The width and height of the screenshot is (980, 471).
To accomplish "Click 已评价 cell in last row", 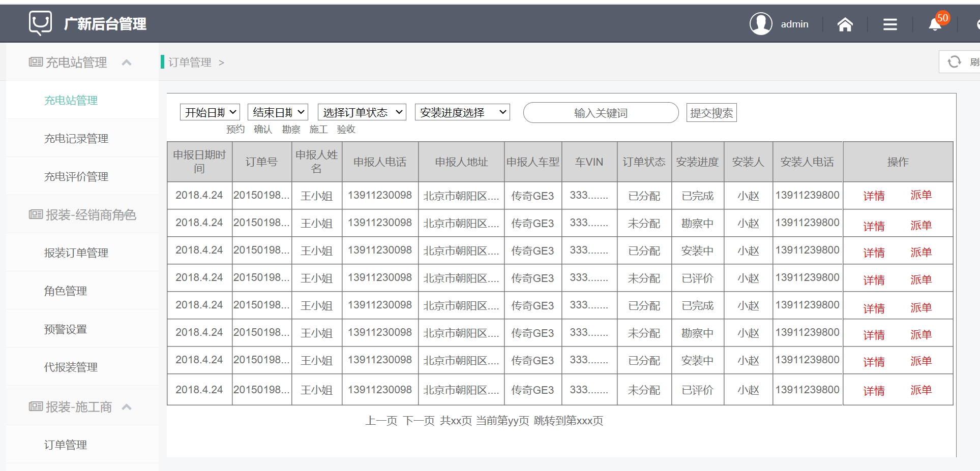I will pos(697,390).
